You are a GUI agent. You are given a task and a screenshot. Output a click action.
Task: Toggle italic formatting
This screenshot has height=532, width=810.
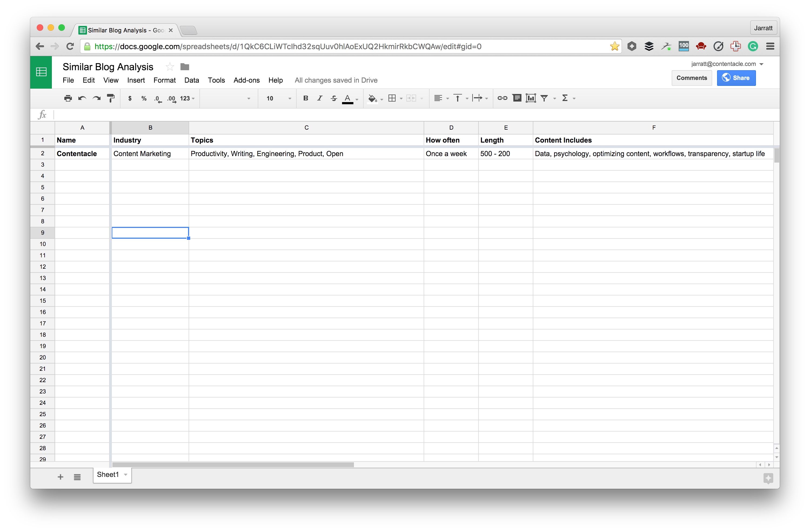pos(320,98)
